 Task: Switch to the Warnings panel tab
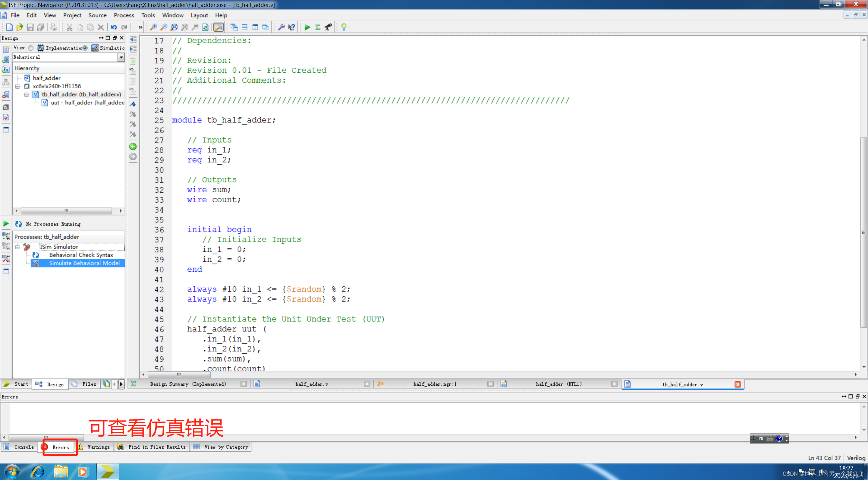coord(98,447)
